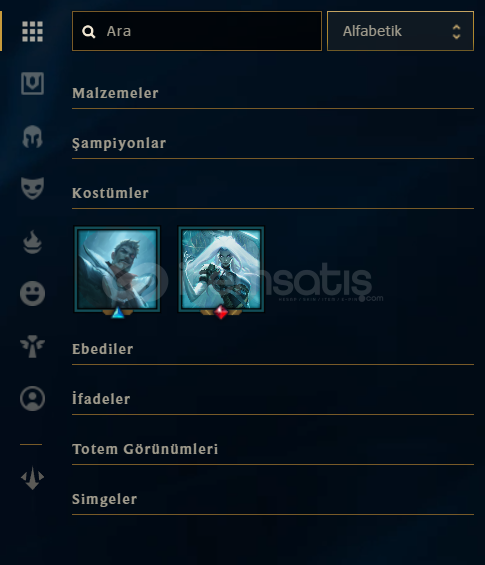Select the eternals flame icon
Viewport: 485px width, 565px height.
click(32, 242)
